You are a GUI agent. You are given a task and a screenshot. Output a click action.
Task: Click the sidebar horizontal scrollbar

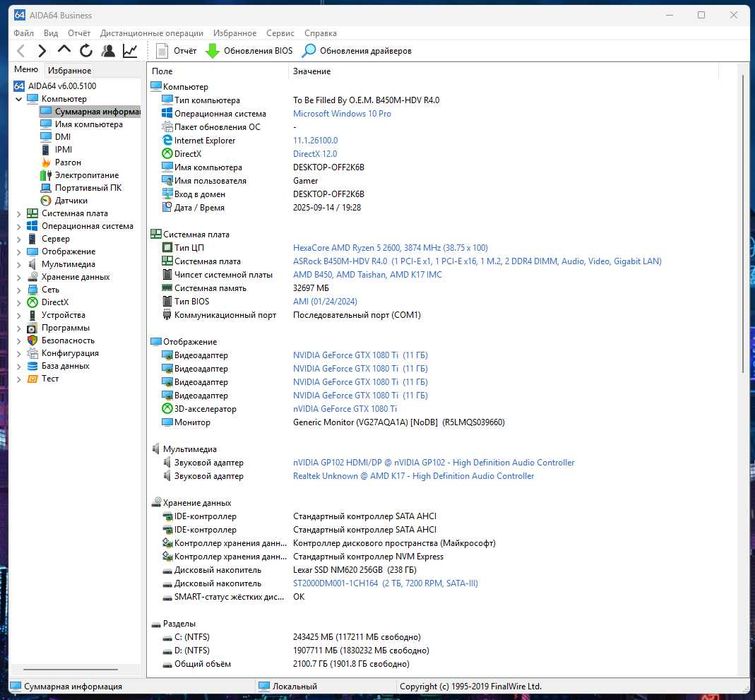tap(70, 669)
